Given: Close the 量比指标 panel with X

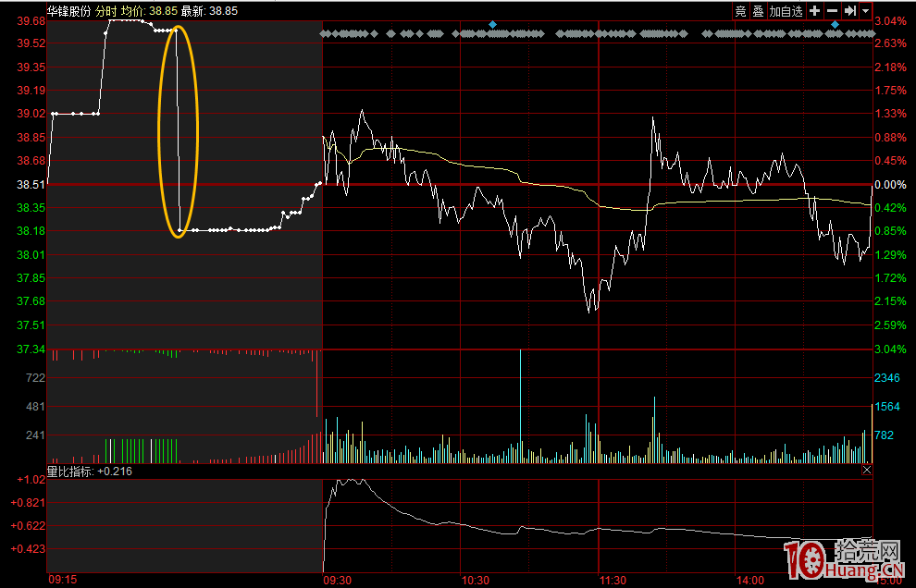Looking at the screenshot, I should (x=867, y=470).
